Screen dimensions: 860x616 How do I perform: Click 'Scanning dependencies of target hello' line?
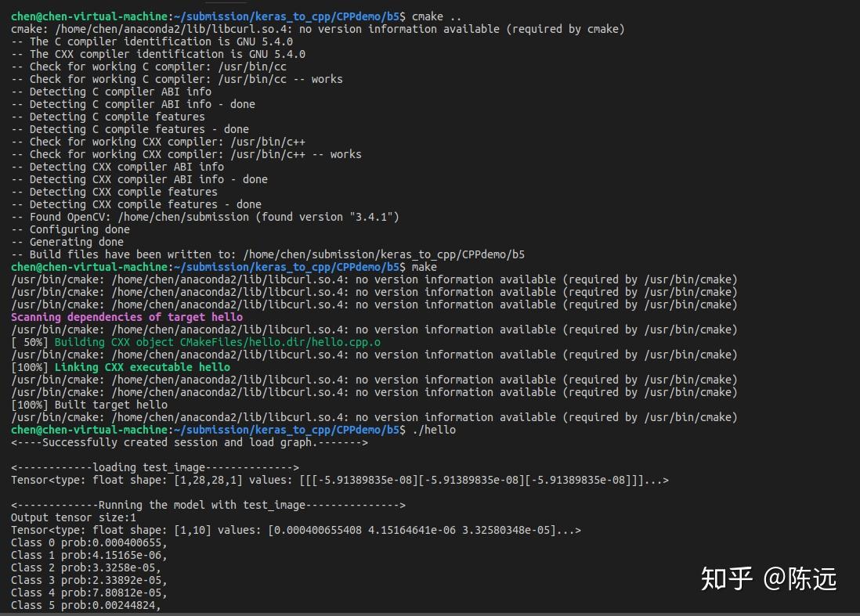point(127,317)
